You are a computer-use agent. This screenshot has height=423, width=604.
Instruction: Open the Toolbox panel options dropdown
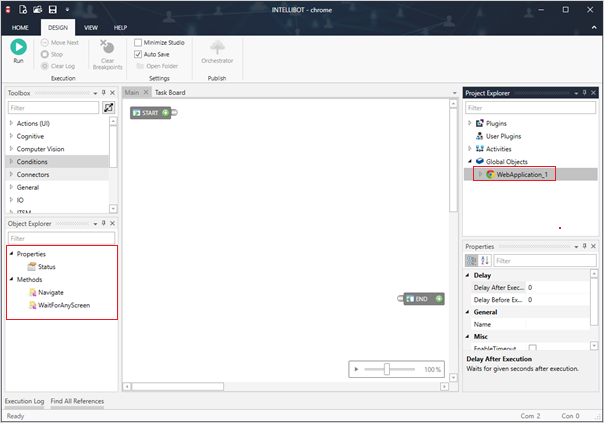click(95, 93)
